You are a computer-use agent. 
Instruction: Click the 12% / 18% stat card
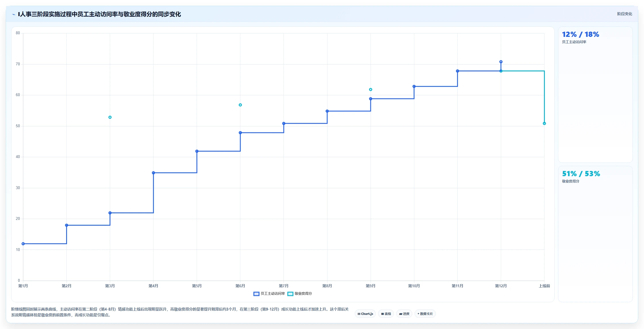595,95
